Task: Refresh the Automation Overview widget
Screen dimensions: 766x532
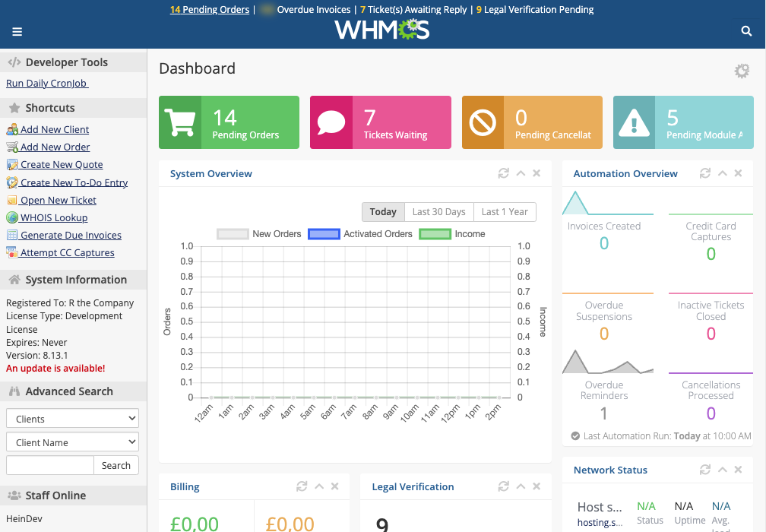Action: (704, 173)
